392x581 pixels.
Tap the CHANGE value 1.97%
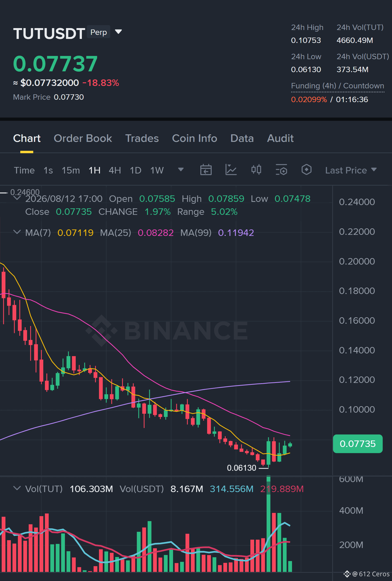(x=158, y=212)
